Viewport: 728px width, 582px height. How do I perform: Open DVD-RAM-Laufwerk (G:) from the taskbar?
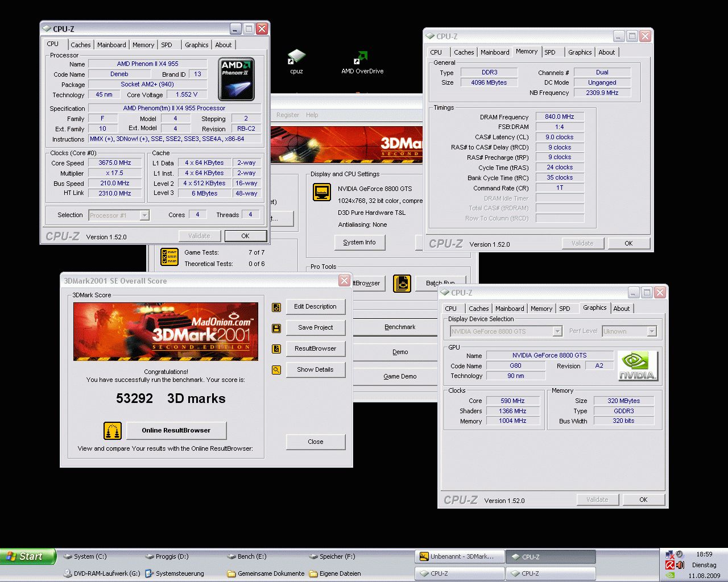pos(102,573)
